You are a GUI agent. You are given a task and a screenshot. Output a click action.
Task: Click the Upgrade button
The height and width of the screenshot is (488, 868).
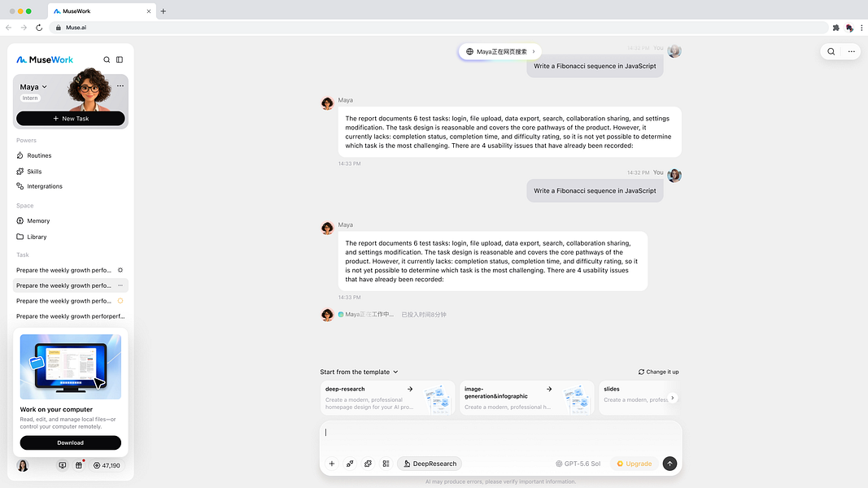coord(635,464)
